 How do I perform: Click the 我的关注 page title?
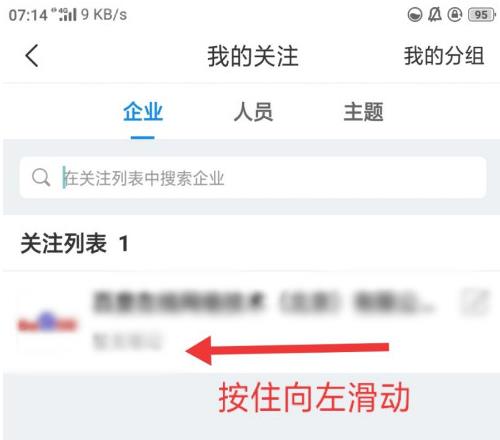253,56
